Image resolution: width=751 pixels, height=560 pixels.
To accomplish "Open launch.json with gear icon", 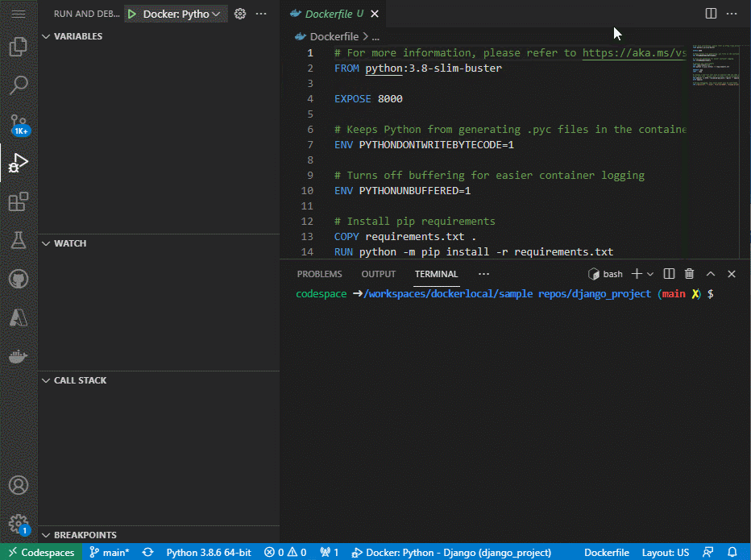I will [x=240, y=14].
